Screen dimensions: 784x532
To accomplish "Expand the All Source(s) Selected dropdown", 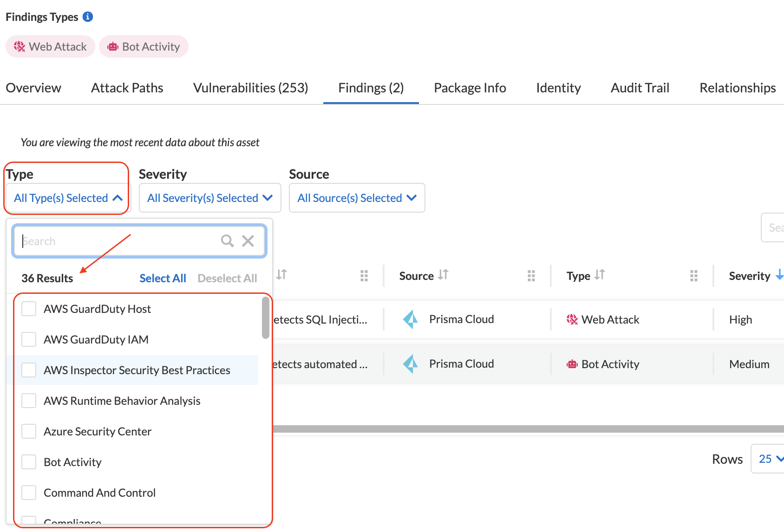I will 357,198.
